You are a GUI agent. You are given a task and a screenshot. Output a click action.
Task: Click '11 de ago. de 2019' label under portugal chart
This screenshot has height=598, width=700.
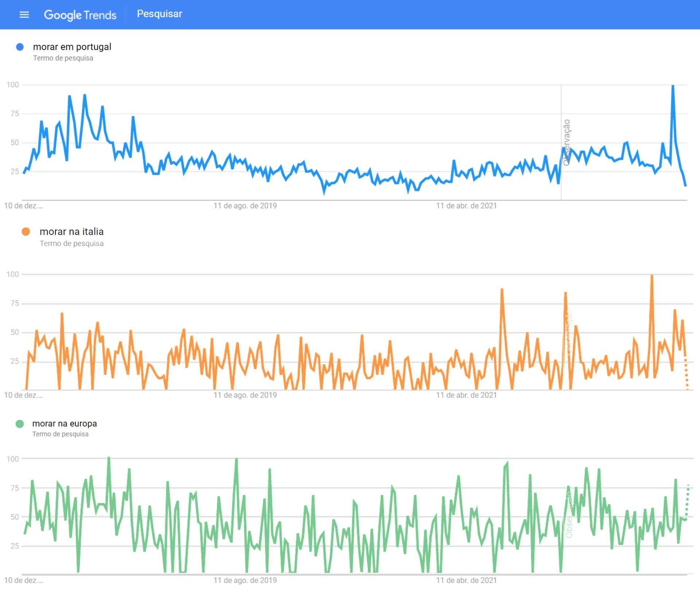tap(245, 206)
